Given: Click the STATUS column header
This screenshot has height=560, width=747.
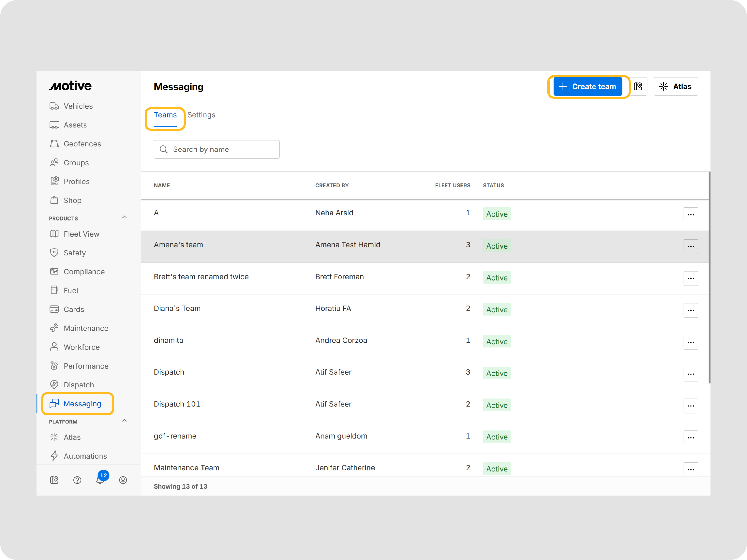Looking at the screenshot, I should pyautogui.click(x=493, y=186).
